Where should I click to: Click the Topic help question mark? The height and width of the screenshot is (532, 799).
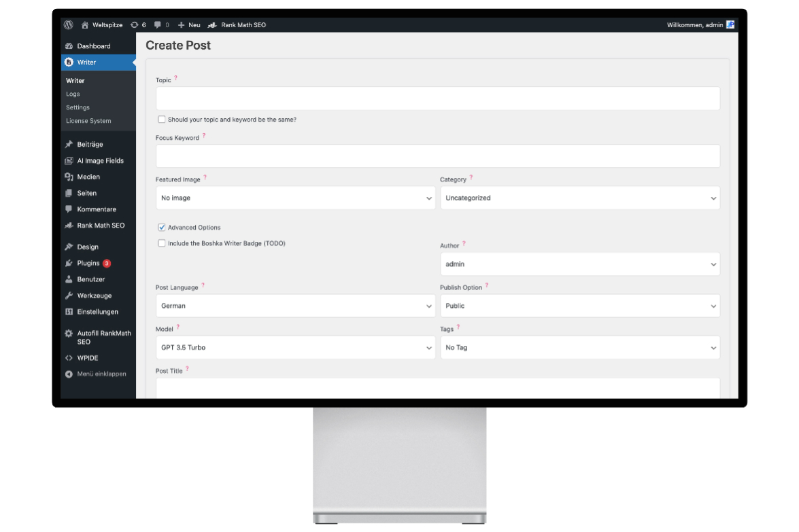[x=176, y=78]
